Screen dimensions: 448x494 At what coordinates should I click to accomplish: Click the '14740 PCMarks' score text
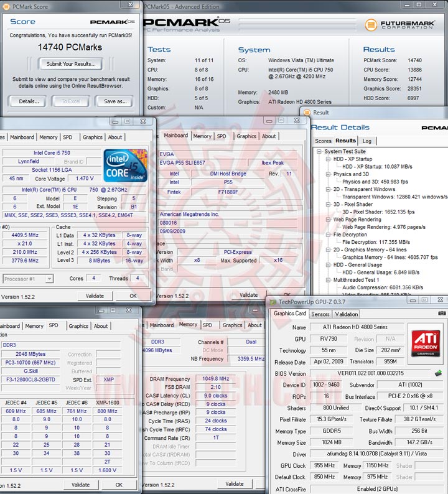[70, 47]
